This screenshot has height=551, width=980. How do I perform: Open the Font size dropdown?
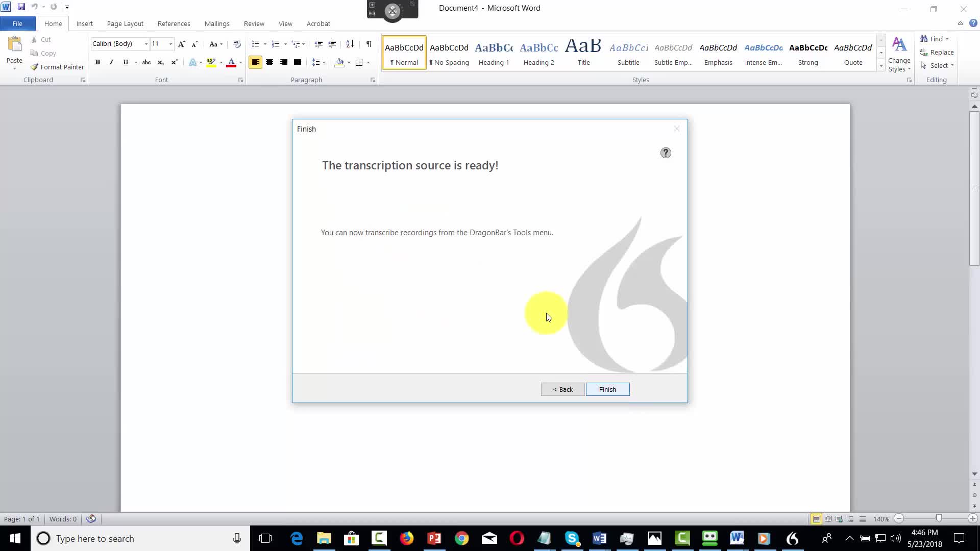(x=170, y=44)
